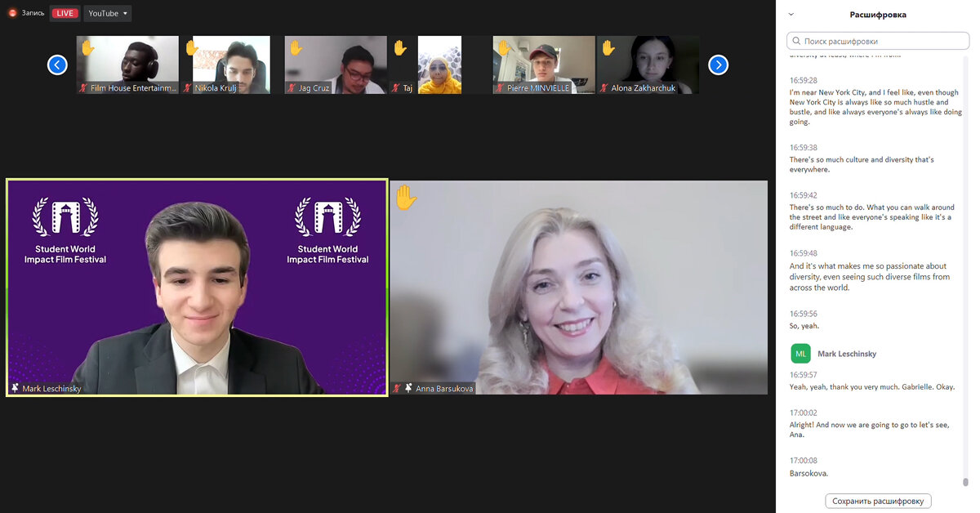Viewport: 980px width, 513px height.
Task: Click raised hand icon on Jag Cruz tile
Action: (x=296, y=48)
